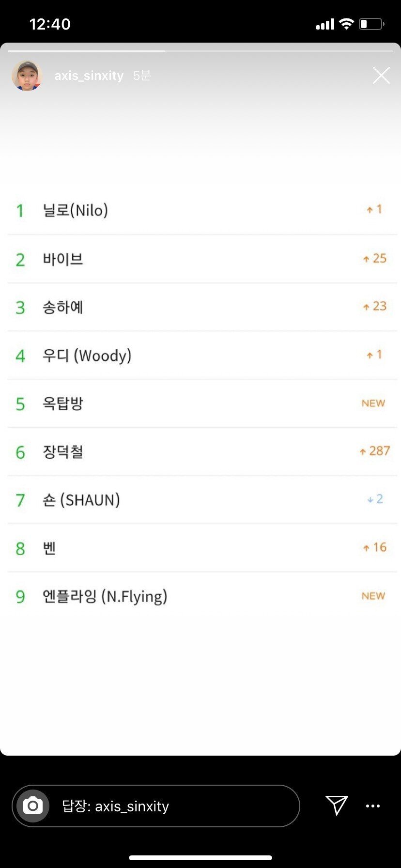This screenshot has height=868, width=401.
Task: Tap the 송하예 artist name
Action: click(63, 307)
